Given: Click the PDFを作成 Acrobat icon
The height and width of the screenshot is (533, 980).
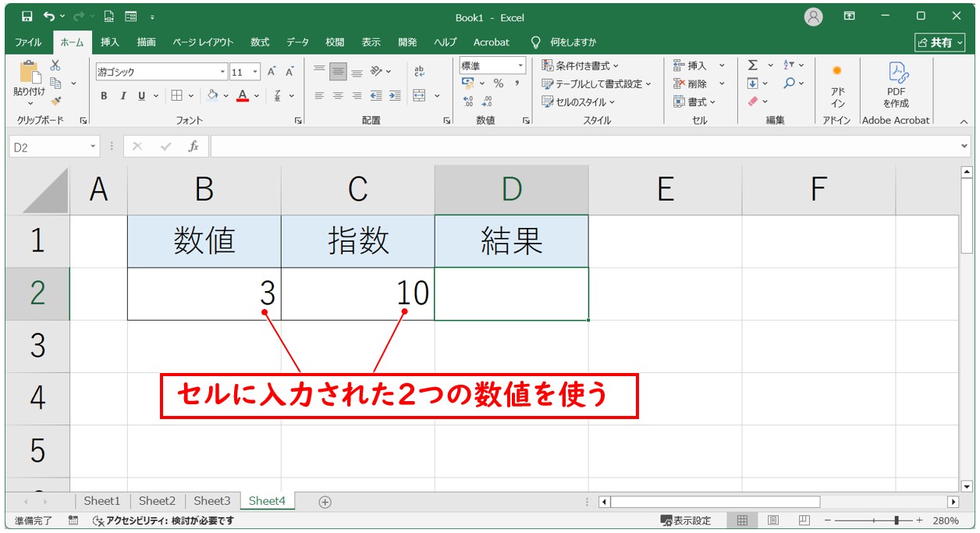Looking at the screenshot, I should pyautogui.click(x=896, y=86).
